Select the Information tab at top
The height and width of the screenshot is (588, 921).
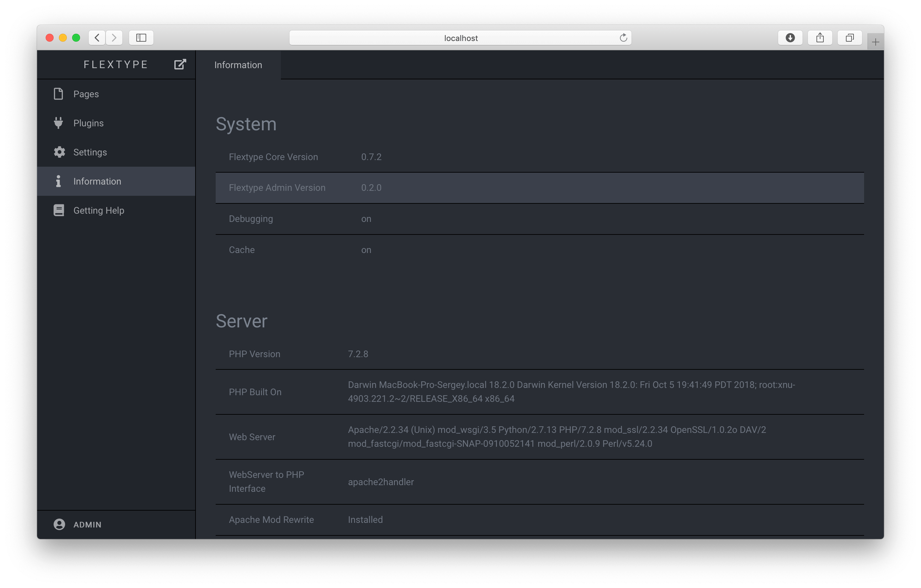pyautogui.click(x=238, y=65)
